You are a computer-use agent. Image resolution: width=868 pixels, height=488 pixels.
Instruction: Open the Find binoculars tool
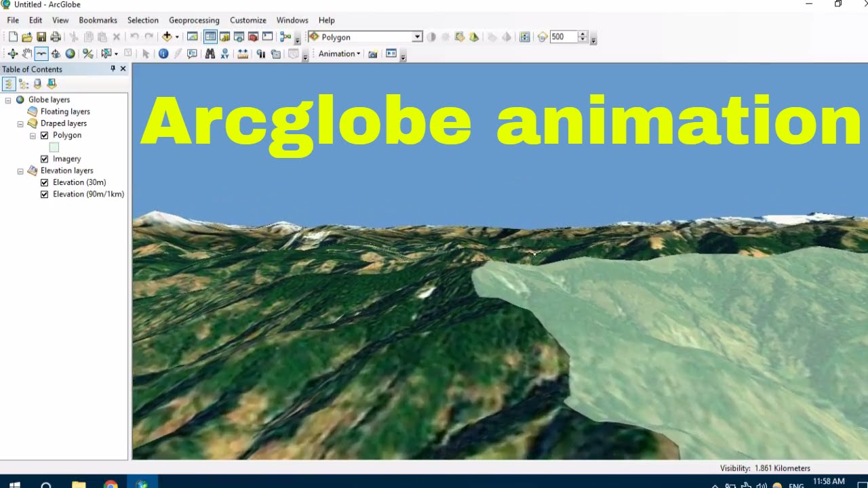point(210,54)
